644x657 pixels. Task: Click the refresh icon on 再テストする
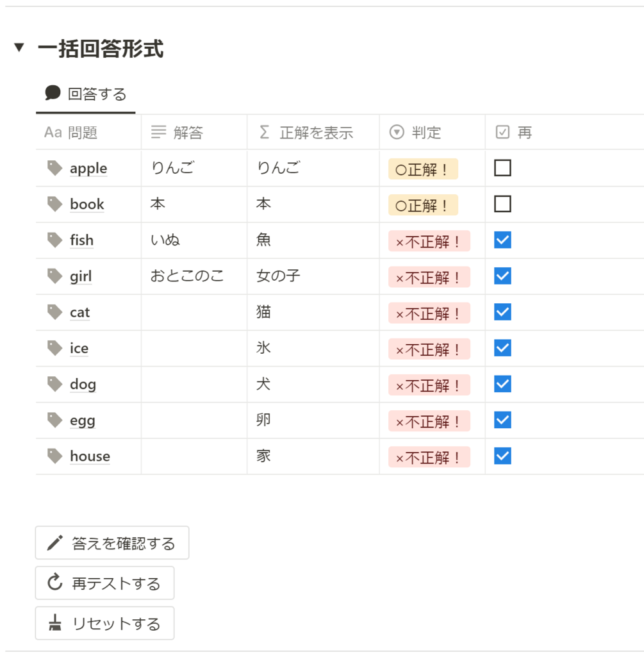click(x=55, y=583)
